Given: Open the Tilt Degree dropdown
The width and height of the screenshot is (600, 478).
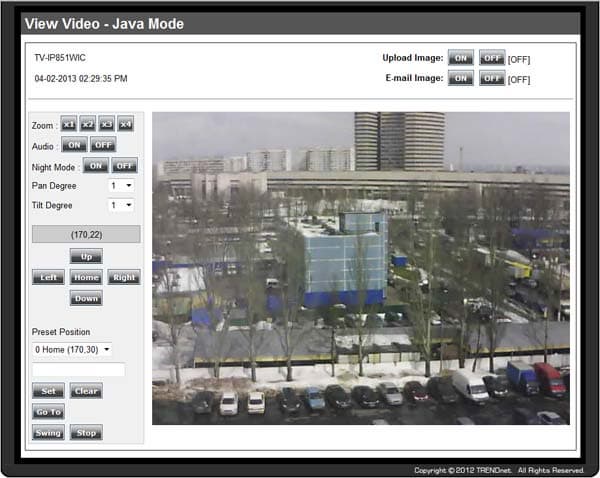Looking at the screenshot, I should [121, 205].
